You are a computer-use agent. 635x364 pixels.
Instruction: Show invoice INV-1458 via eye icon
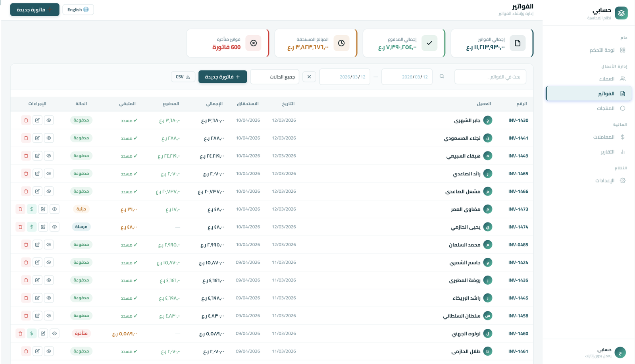(49, 316)
